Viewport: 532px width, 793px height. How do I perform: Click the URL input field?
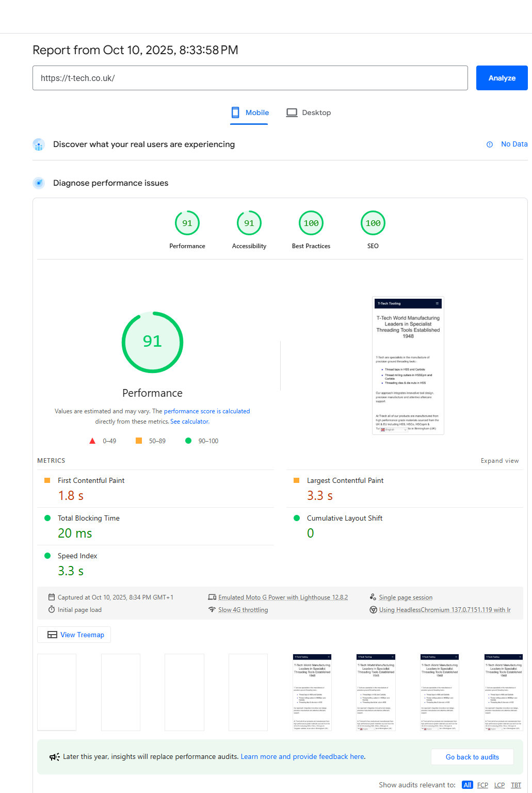coord(250,78)
